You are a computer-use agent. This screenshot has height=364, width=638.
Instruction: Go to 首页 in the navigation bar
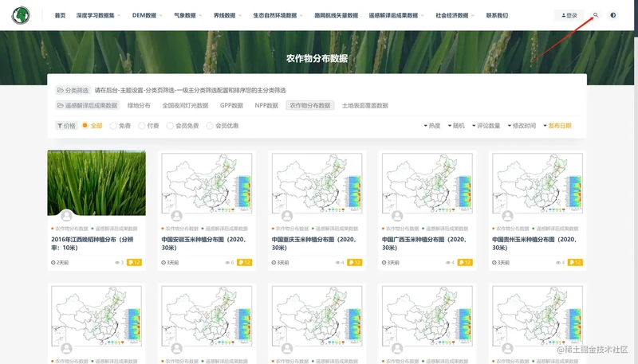click(x=60, y=15)
